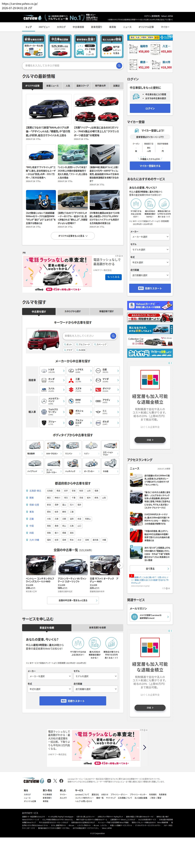The image size is (195, 868).
Task: Click the blue catalog search magnifier icon
Action: [119, 66]
